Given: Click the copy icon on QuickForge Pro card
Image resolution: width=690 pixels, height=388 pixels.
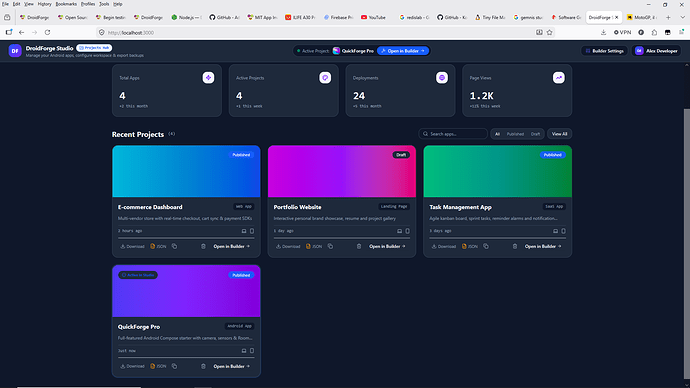Looking at the screenshot, I should 175,366.
